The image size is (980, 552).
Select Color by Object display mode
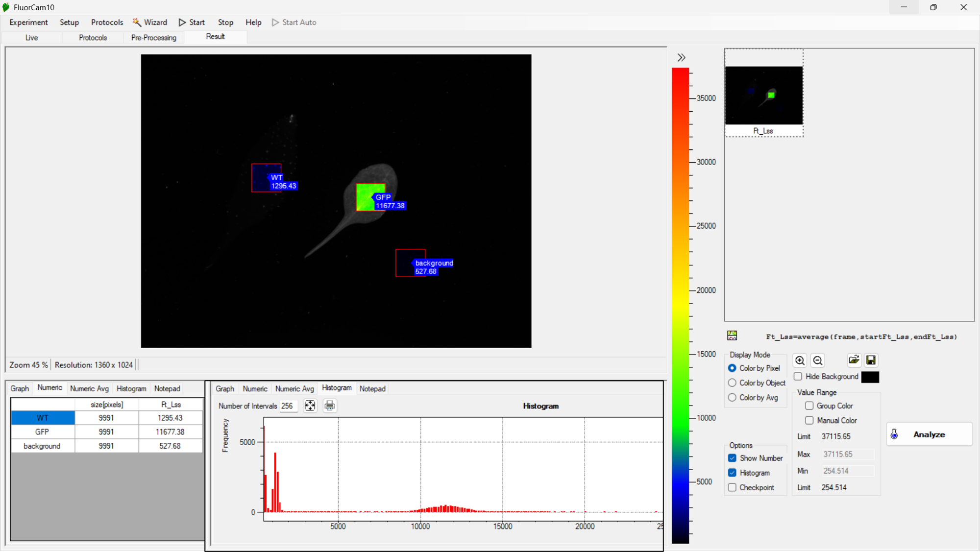click(732, 383)
